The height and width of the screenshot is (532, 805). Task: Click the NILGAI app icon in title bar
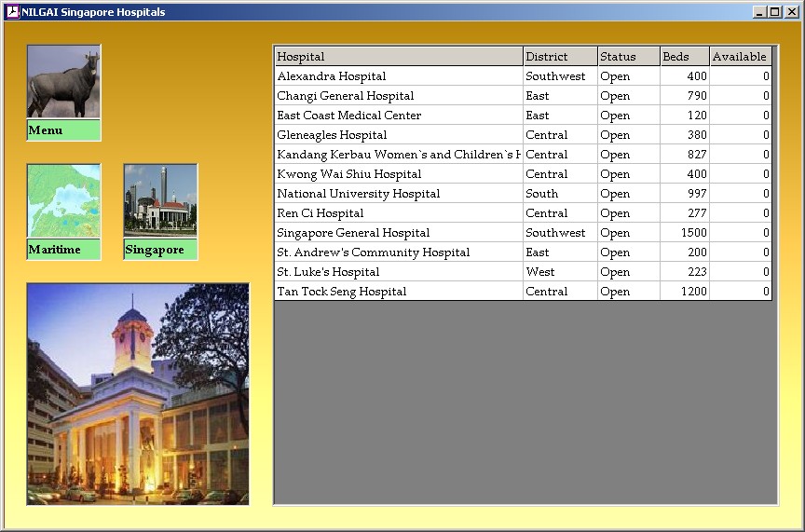click(12, 12)
